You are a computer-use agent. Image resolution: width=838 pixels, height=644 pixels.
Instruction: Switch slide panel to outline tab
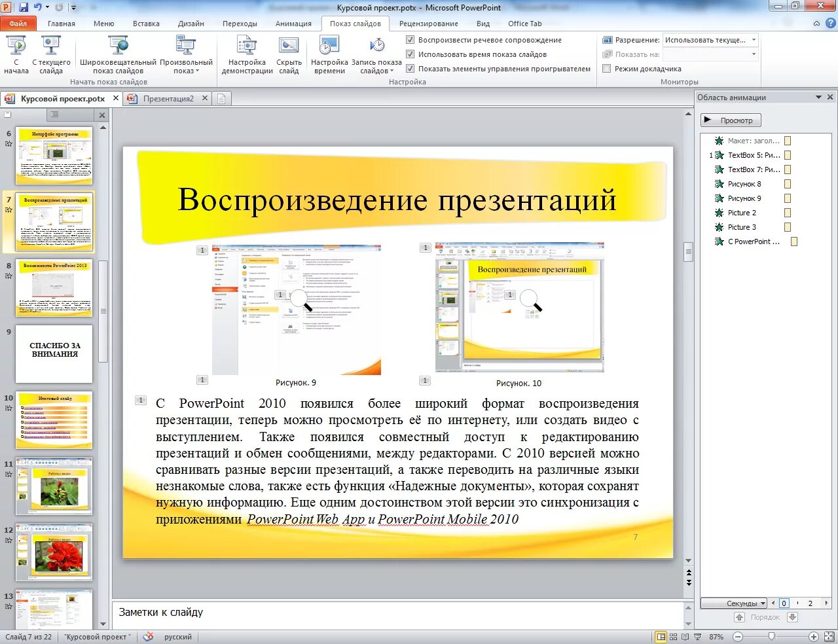pyautogui.click(x=56, y=115)
